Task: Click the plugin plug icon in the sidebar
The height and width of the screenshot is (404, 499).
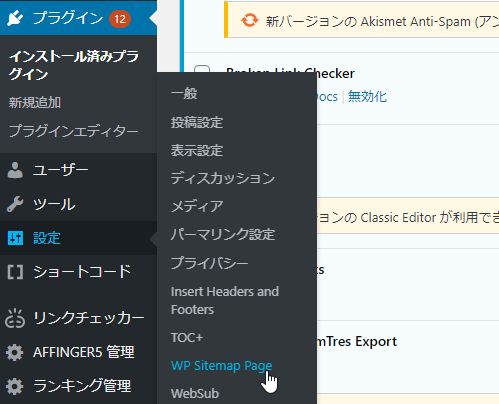Action: coord(15,18)
